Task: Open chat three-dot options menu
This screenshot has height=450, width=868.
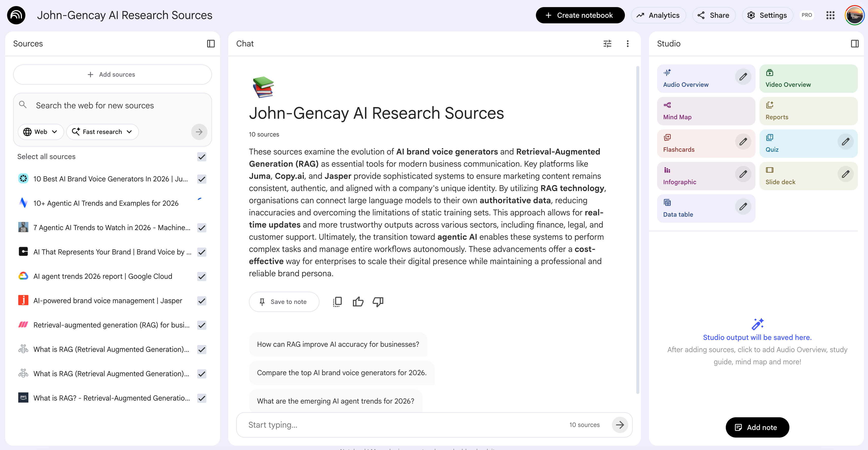Action: pyautogui.click(x=627, y=43)
